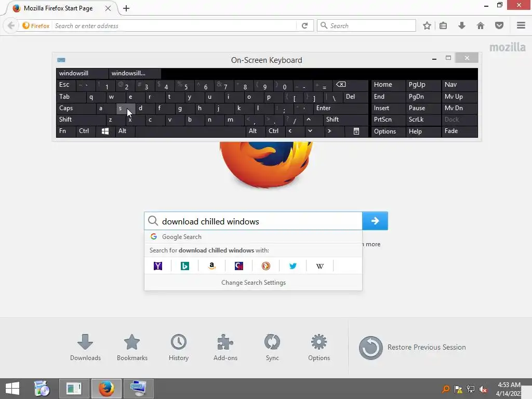Search with the Wikipedia icon
The image size is (532, 399).
pos(320,266)
